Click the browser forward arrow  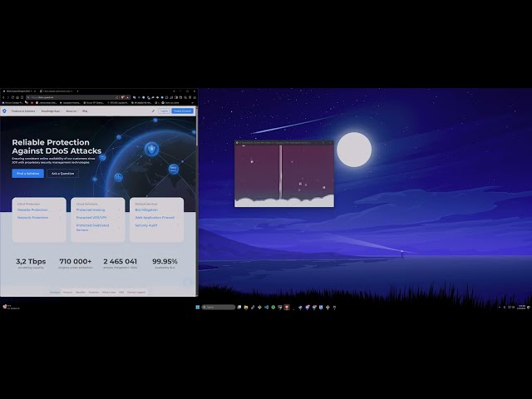tap(7, 97)
